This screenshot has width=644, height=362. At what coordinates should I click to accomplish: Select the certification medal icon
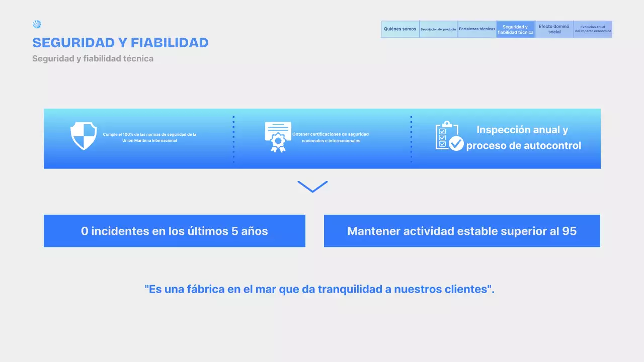click(x=277, y=135)
